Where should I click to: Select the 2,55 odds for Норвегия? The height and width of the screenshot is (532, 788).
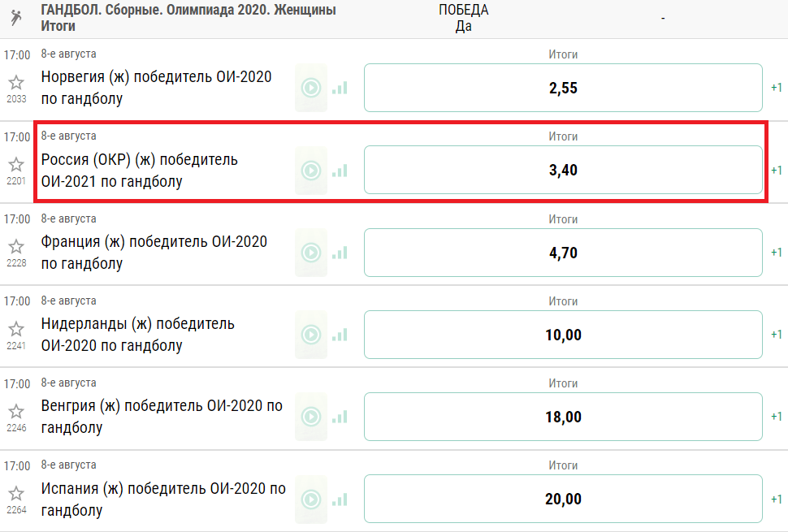tap(563, 88)
